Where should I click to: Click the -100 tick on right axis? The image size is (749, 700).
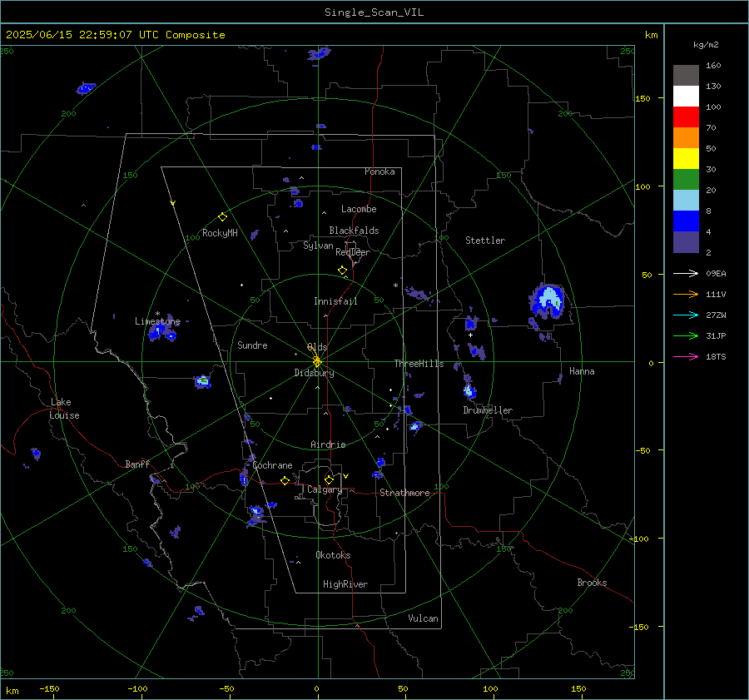pos(640,539)
